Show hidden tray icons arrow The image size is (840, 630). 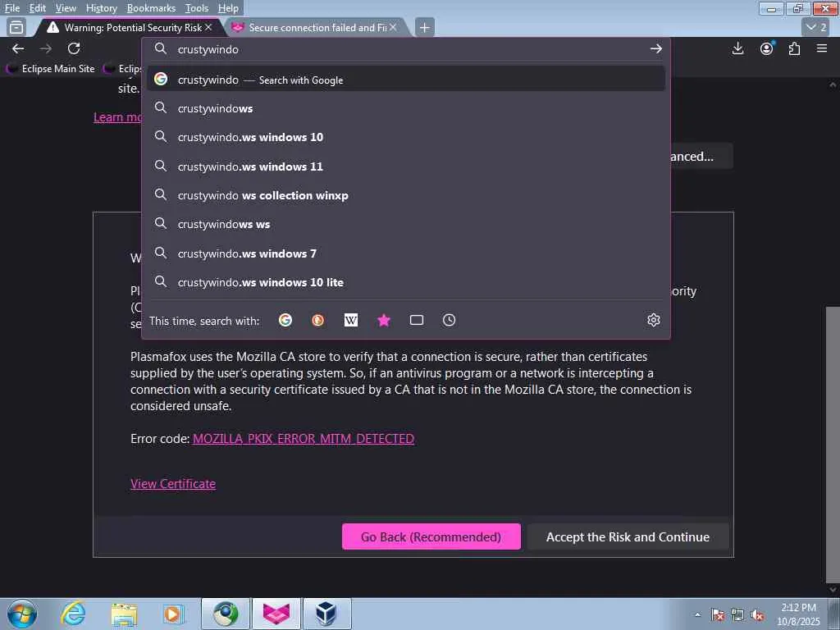[x=697, y=614]
